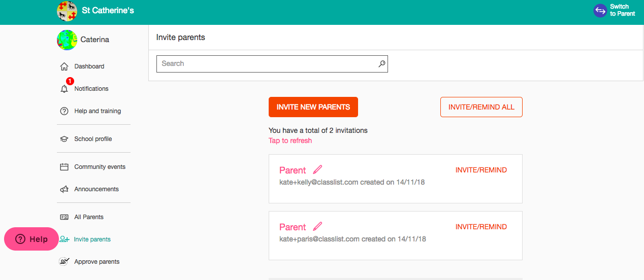The image size is (644, 280).
Task: Click the INVITE/REMIND ALL button
Action: click(x=481, y=107)
